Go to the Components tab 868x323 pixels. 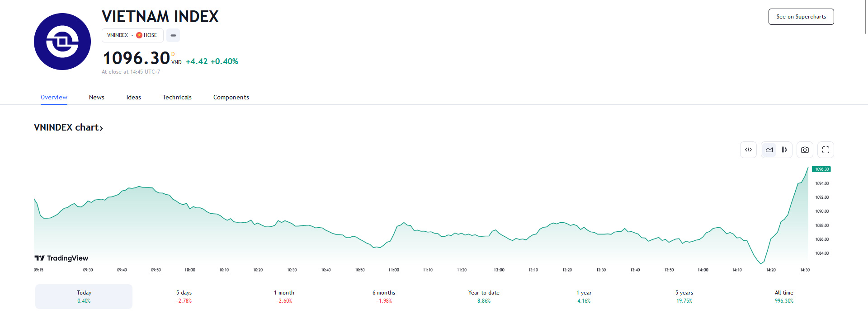point(231,97)
